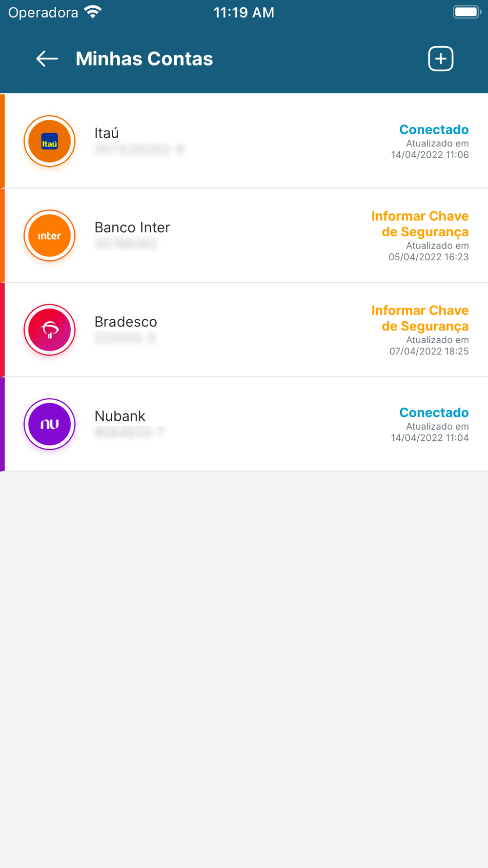Viewport: 488px width, 868px height.
Task: Tap the back arrow icon
Action: 47,59
